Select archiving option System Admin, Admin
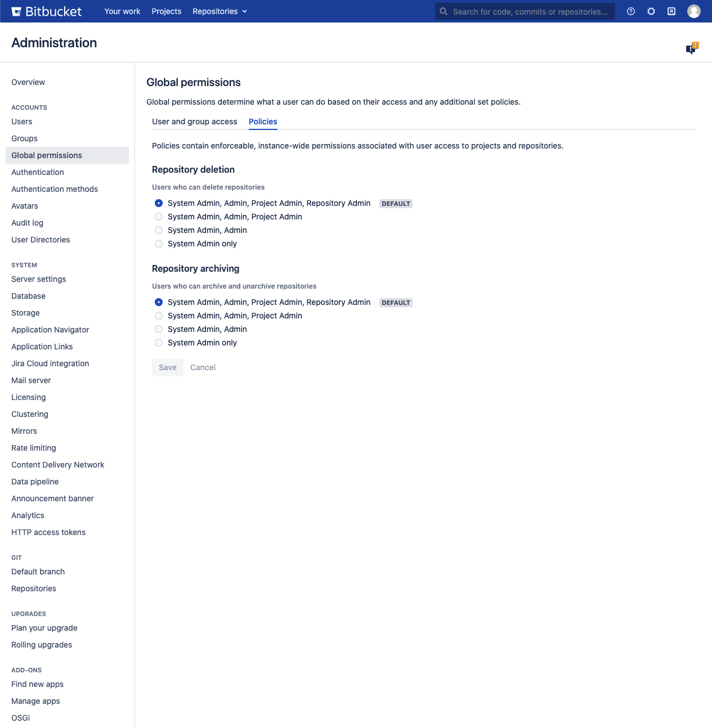This screenshot has width=712, height=728. pyautogui.click(x=159, y=329)
